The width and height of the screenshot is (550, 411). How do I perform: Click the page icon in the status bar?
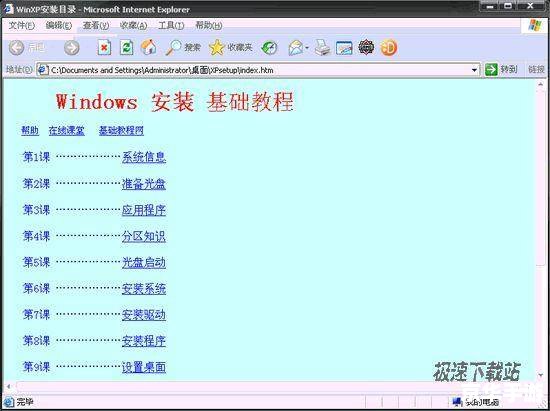click(x=8, y=402)
